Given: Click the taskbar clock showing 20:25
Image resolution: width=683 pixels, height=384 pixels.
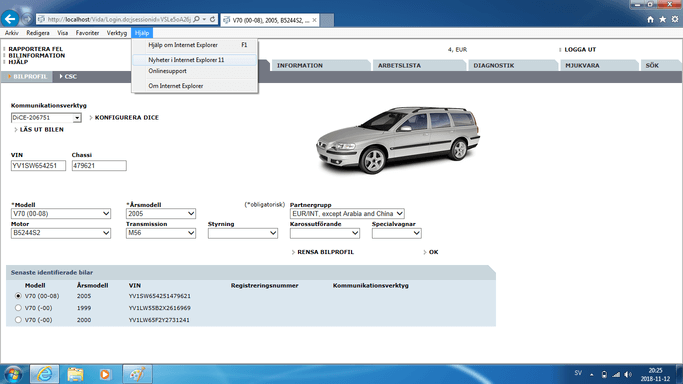Looking at the screenshot, I should (655, 374).
